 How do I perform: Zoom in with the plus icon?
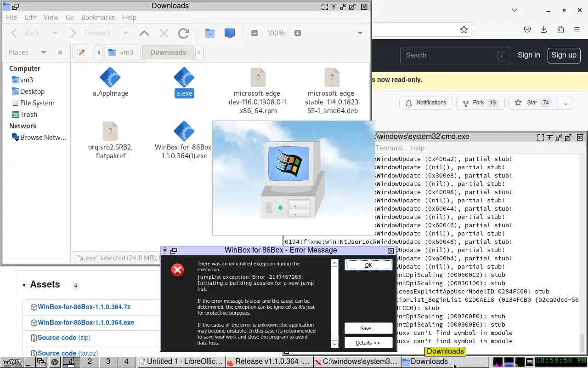pyautogui.click(x=298, y=33)
